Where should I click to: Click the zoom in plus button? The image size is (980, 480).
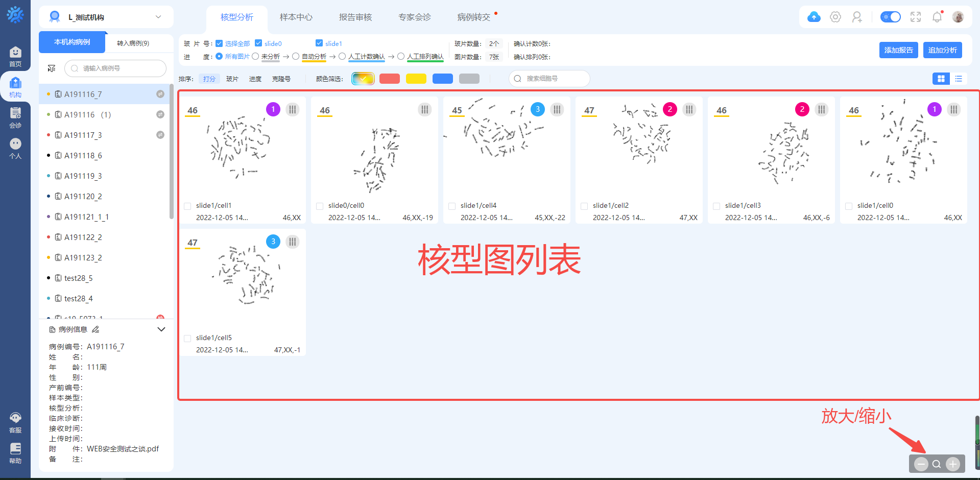pyautogui.click(x=952, y=464)
